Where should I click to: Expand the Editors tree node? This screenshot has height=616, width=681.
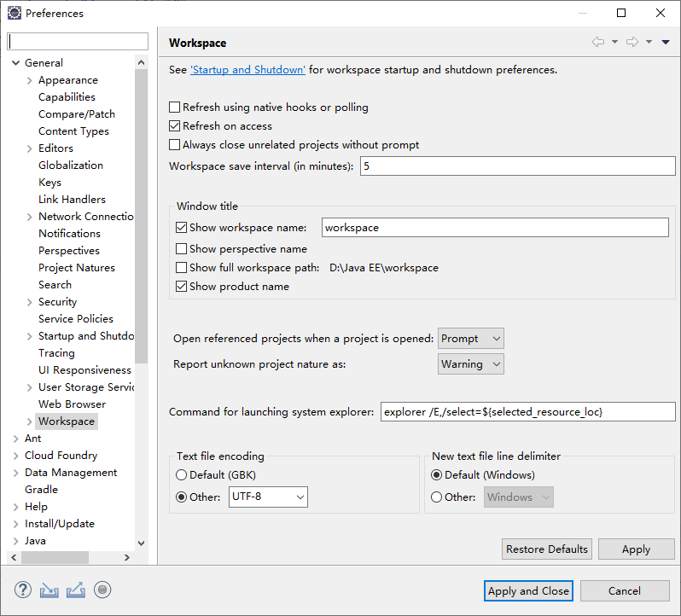30,148
